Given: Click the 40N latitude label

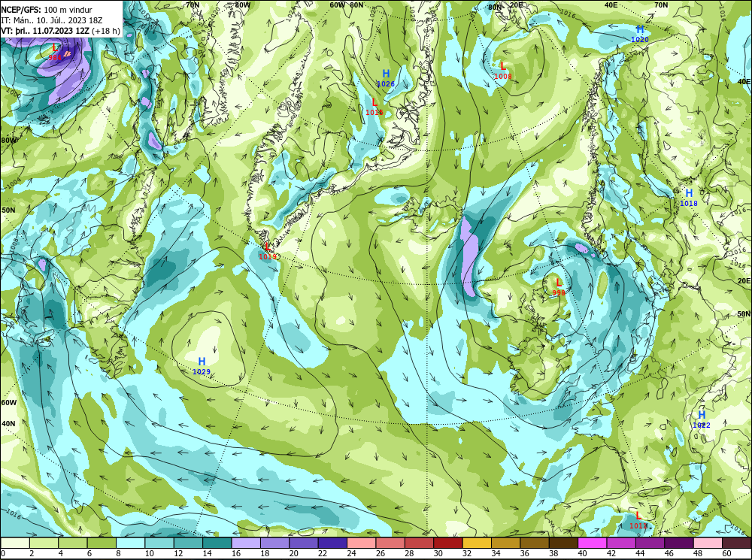Looking at the screenshot, I should tap(8, 424).
